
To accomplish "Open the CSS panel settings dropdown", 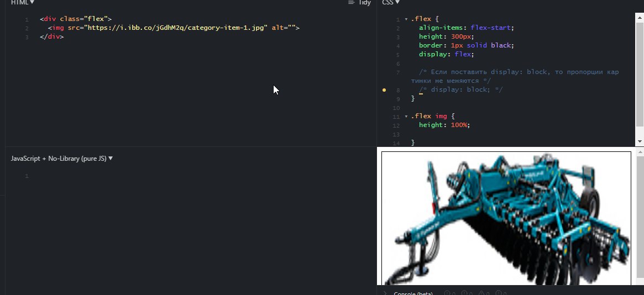I will coord(391,2).
